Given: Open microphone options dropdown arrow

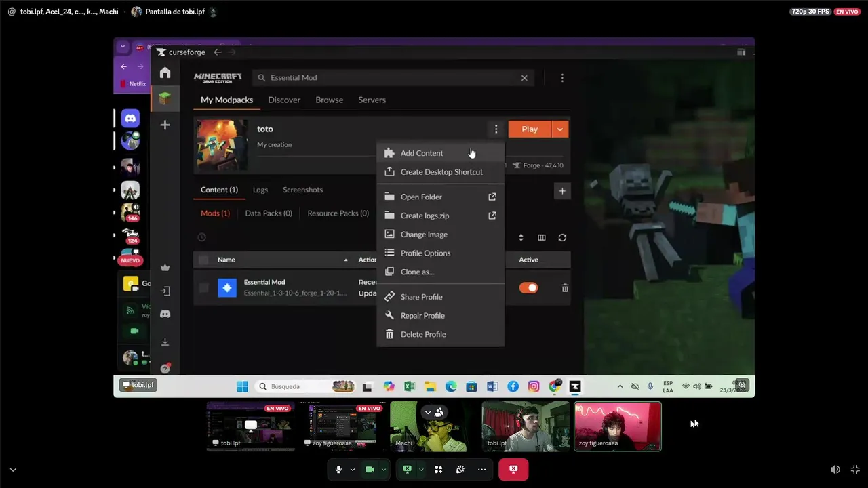Looking at the screenshot, I should pos(352,470).
